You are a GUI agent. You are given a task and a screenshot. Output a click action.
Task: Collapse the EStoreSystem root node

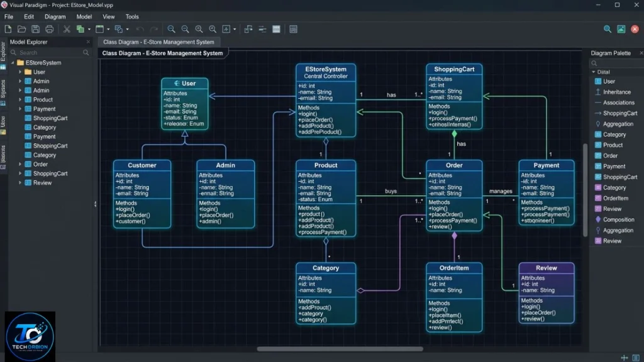(x=13, y=63)
